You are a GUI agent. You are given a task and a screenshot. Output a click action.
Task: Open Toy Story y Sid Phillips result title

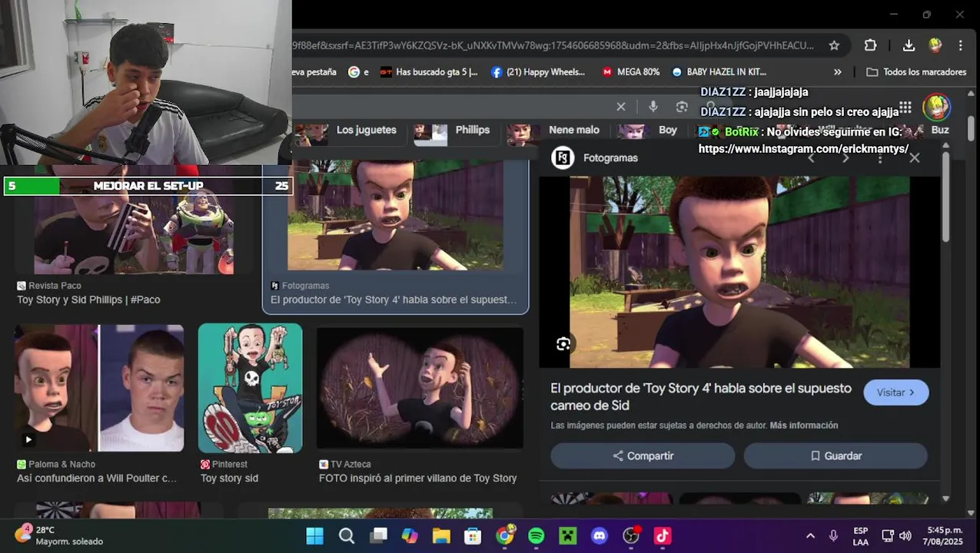point(88,300)
